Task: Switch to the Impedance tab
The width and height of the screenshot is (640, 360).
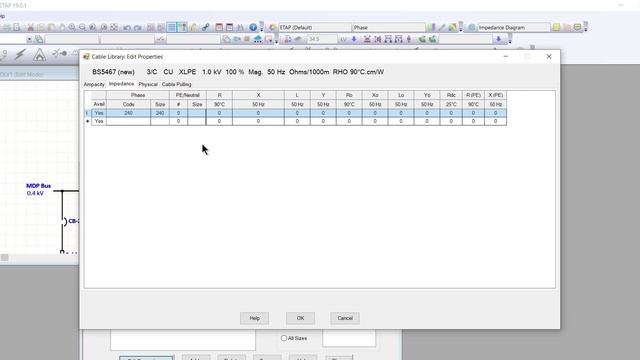Action: coord(121,84)
